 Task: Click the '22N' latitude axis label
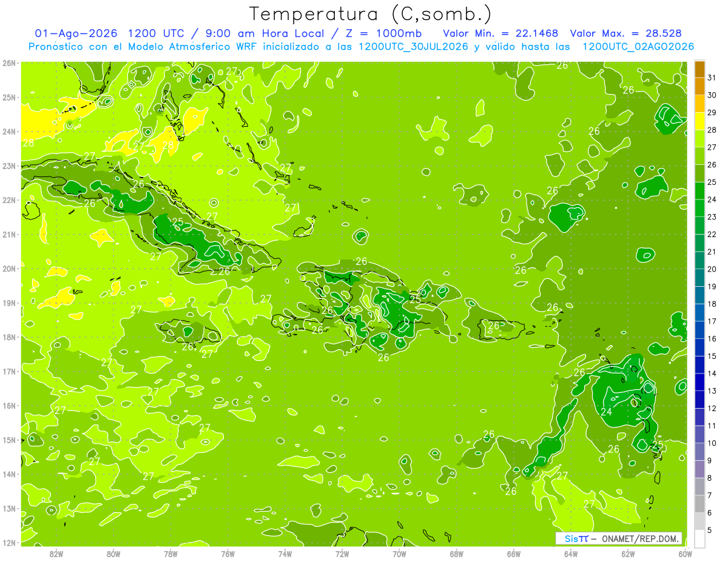[9, 199]
